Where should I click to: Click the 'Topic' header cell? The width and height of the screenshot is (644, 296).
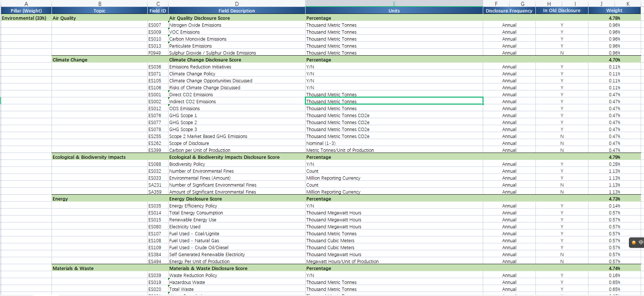click(99, 11)
